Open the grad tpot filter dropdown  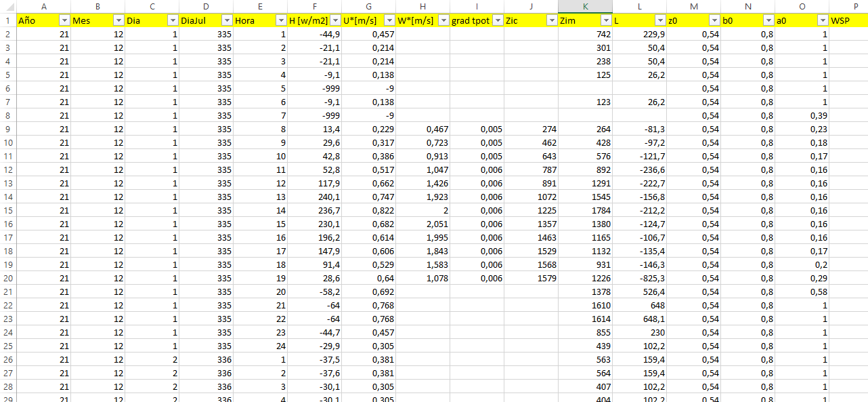(x=498, y=20)
